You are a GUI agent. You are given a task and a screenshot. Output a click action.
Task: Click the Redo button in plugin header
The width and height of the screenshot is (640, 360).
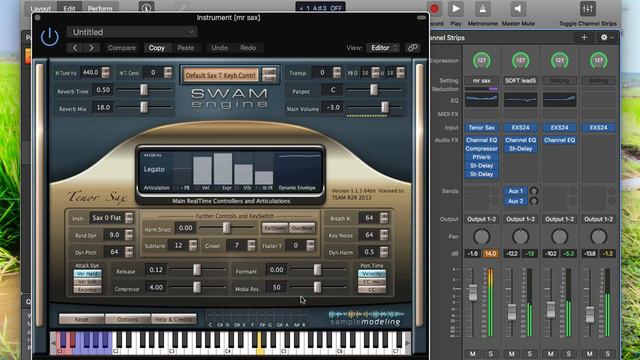click(248, 48)
